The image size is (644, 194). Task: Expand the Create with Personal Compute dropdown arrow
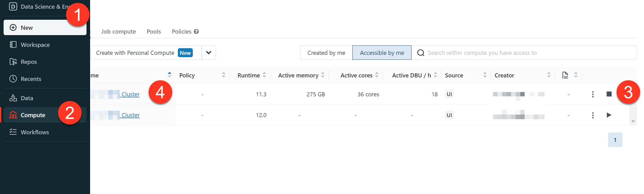pyautogui.click(x=208, y=53)
